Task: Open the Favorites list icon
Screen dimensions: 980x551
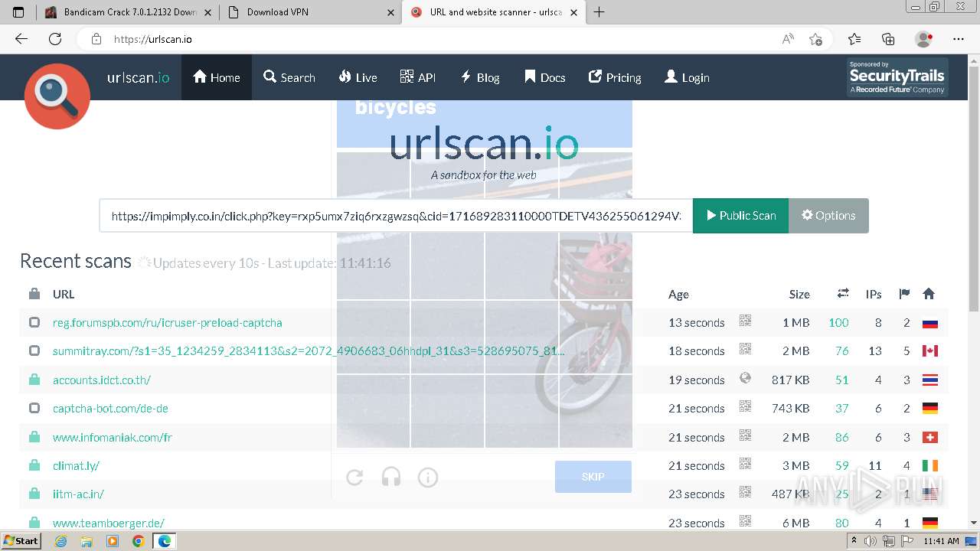Action: (x=854, y=39)
